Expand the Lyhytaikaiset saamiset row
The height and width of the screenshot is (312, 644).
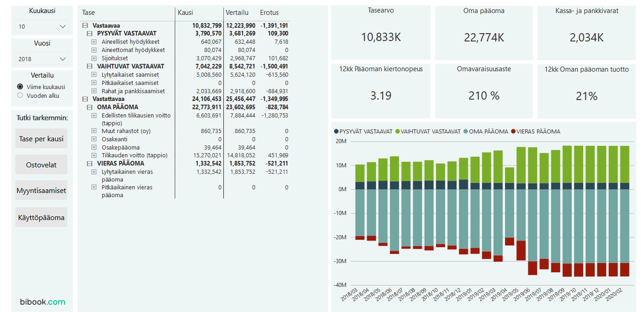(x=94, y=75)
